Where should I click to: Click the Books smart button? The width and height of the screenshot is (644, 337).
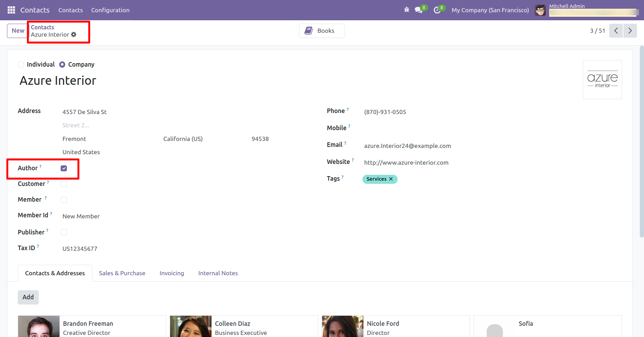point(322,31)
